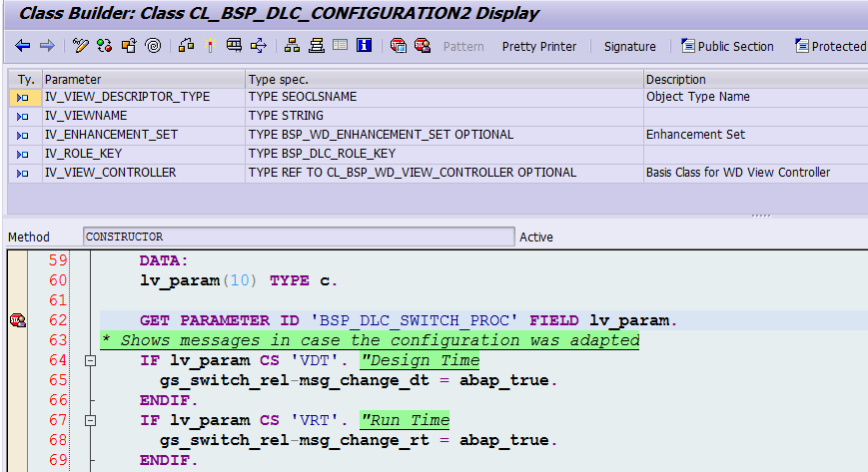Viewport: 868px width, 472px height.
Task: Collapse the IF block at line 64
Action: click(x=91, y=361)
